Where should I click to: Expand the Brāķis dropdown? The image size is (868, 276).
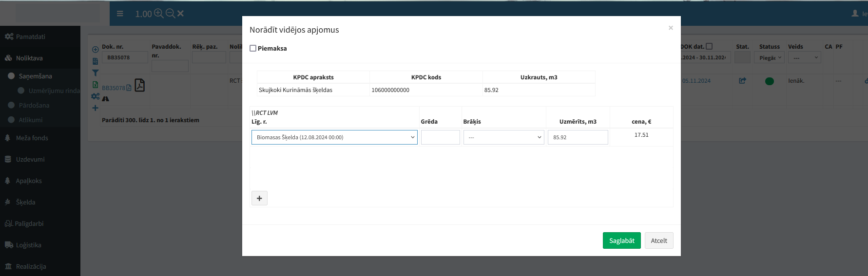(503, 137)
